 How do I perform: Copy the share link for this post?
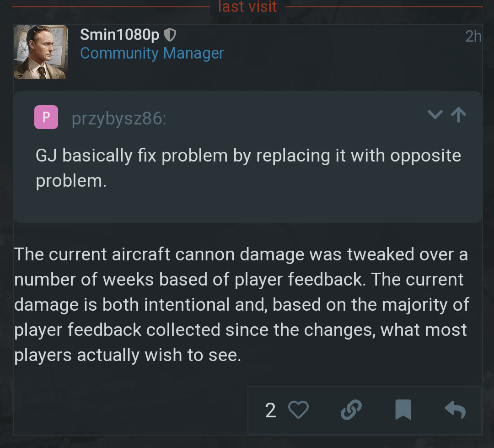[351, 410]
